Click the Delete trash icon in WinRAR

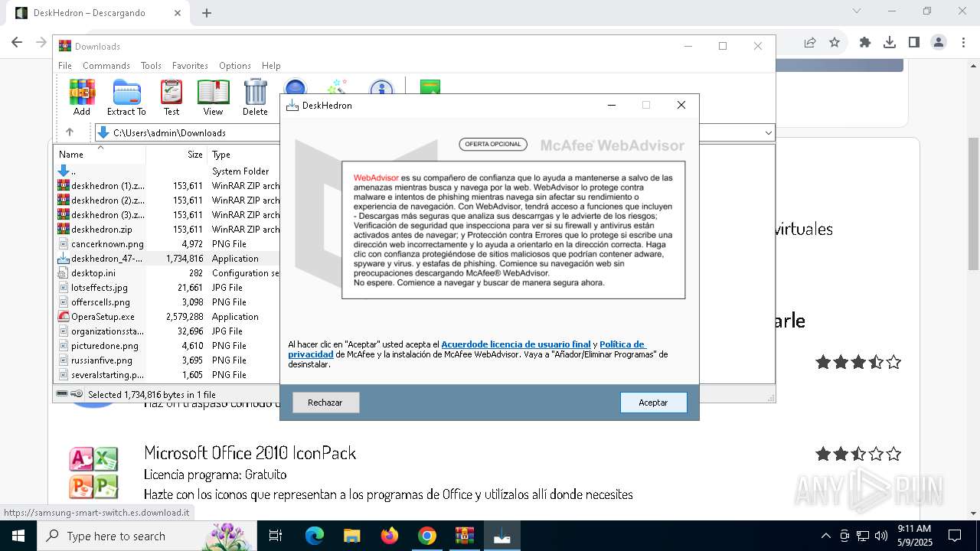point(255,97)
